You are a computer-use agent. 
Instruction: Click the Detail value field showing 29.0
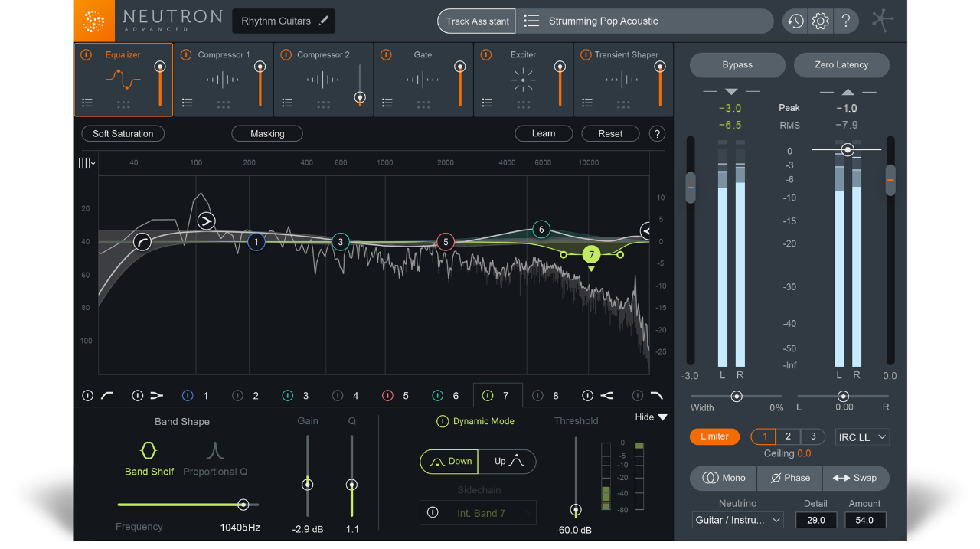pos(816,519)
